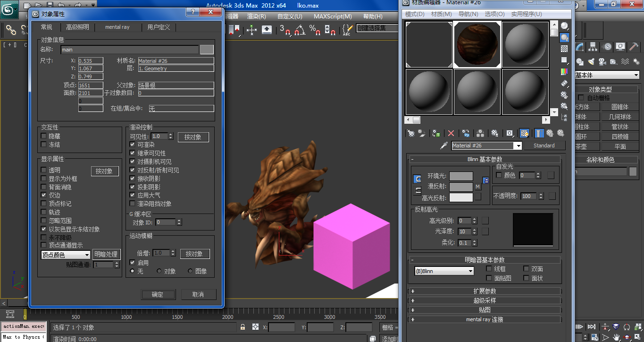
Task: Click the 确定 button
Action: pos(158,294)
